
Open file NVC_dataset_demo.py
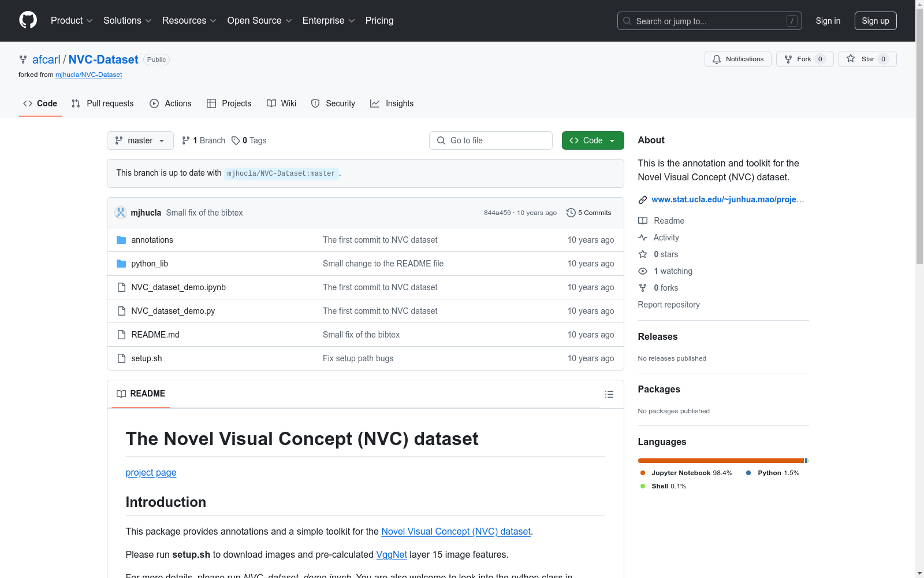(173, 311)
